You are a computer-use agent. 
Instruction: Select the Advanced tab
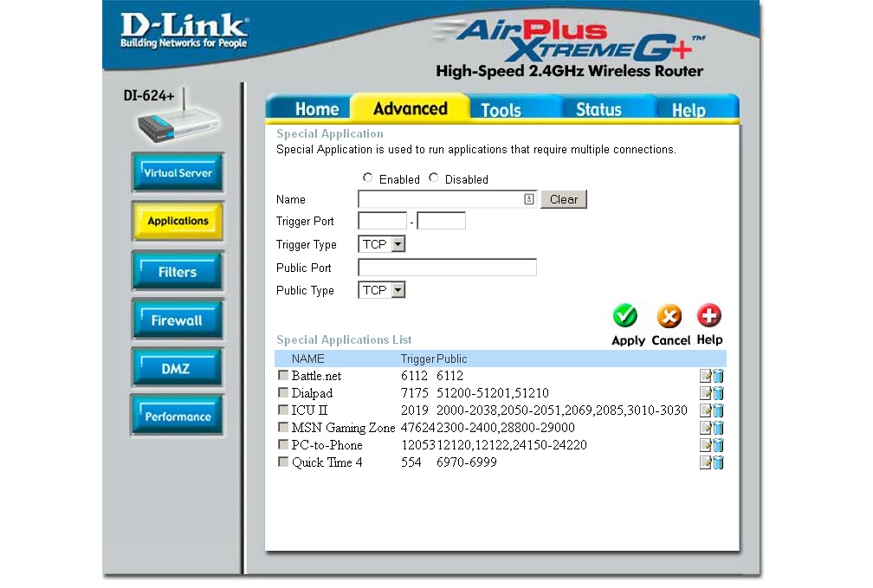pyautogui.click(x=411, y=107)
